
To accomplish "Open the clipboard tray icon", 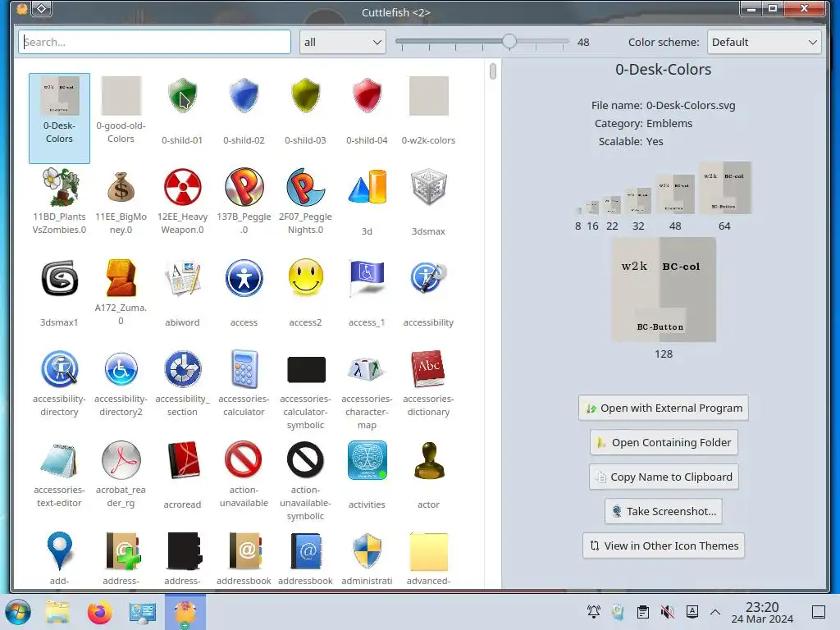I will pyautogui.click(x=643, y=611).
